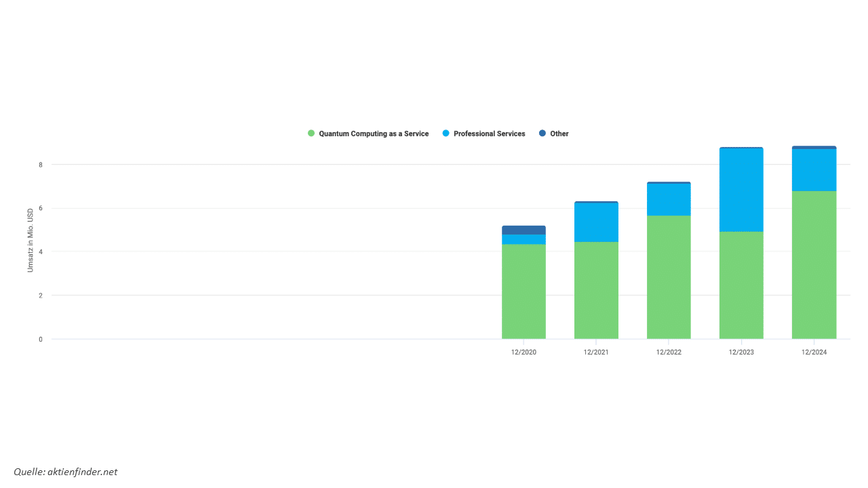Click the light blue segment of the 12/2021 bar
This screenshot has width=868, height=488.
pos(596,222)
